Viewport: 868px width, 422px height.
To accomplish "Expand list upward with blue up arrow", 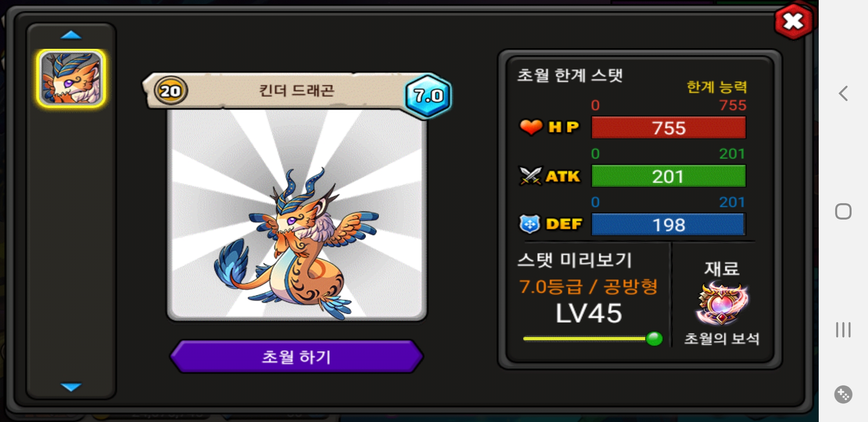I will tap(71, 36).
